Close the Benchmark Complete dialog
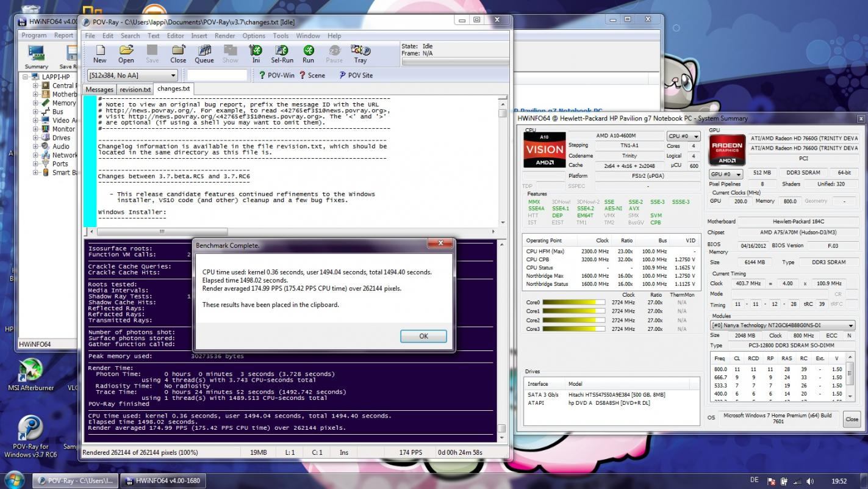 pyautogui.click(x=440, y=244)
